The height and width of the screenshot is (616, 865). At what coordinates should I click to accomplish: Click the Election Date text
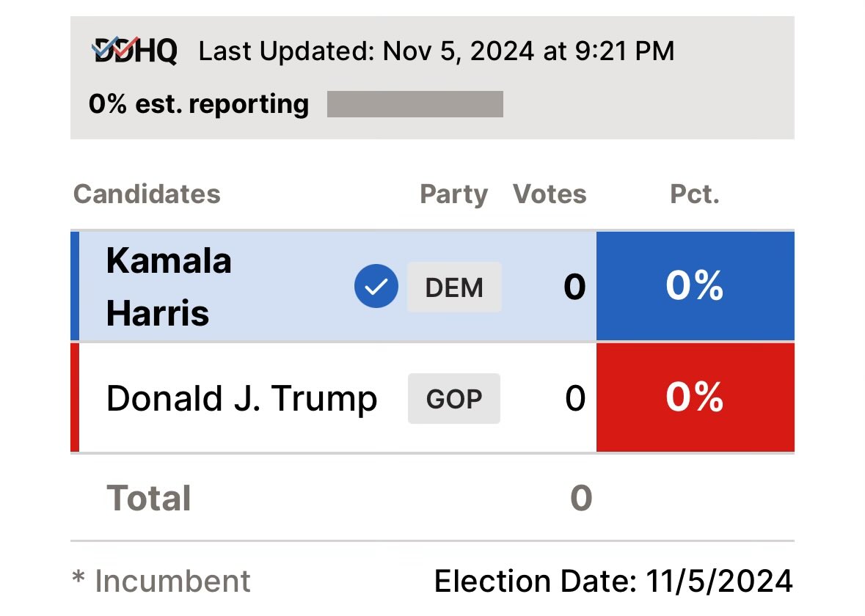click(613, 582)
